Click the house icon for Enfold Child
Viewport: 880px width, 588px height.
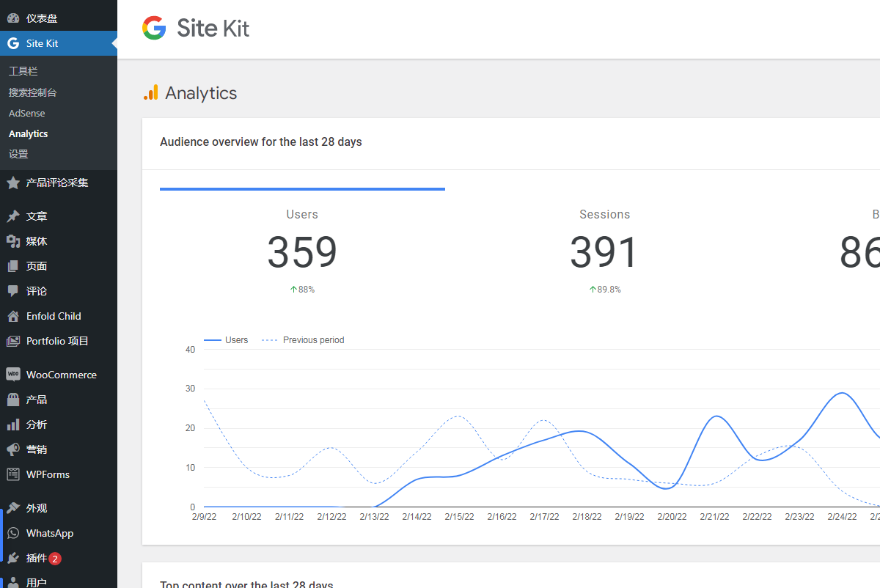pos(13,316)
